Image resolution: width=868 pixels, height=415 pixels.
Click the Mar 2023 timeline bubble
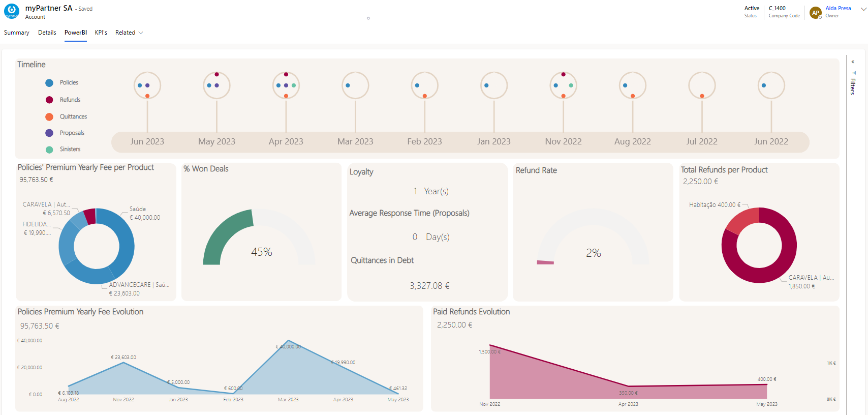[x=355, y=85]
